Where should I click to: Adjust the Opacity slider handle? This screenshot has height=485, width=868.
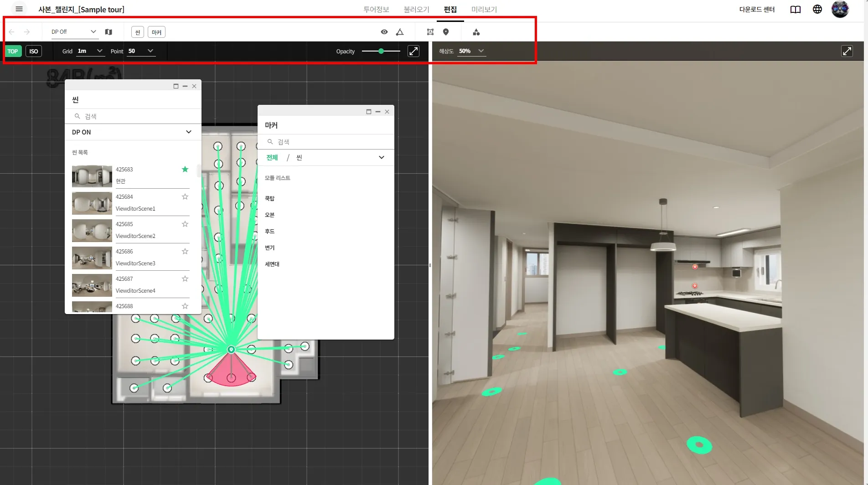(381, 51)
